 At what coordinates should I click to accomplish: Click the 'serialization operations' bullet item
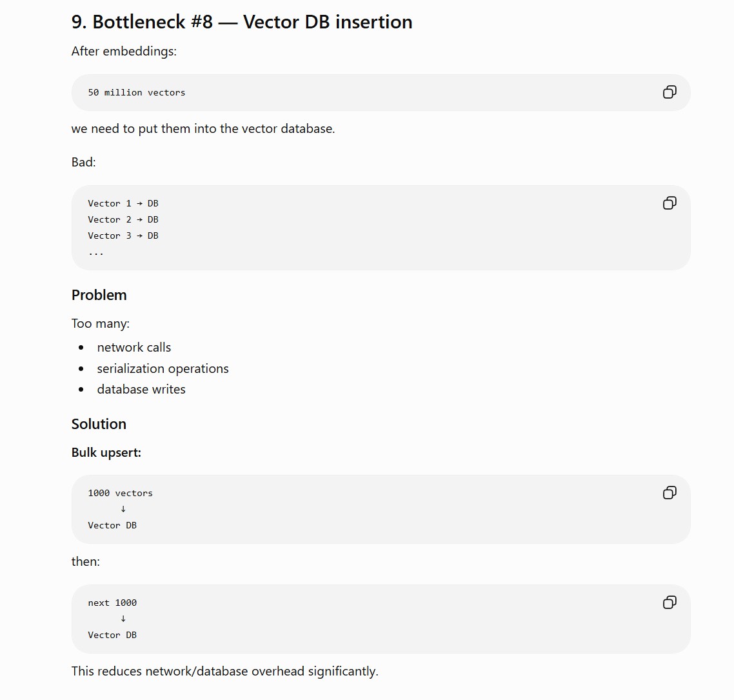163,368
